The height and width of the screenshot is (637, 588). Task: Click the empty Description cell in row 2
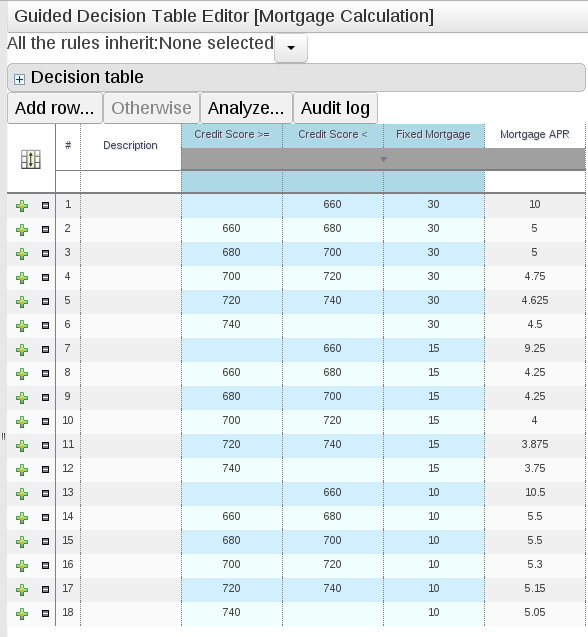[x=130, y=228]
